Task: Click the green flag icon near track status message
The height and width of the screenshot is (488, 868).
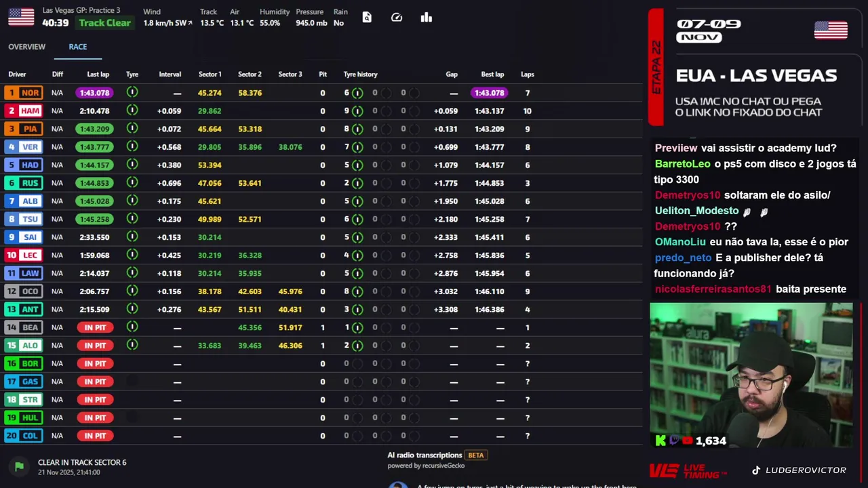Action: click(19, 466)
